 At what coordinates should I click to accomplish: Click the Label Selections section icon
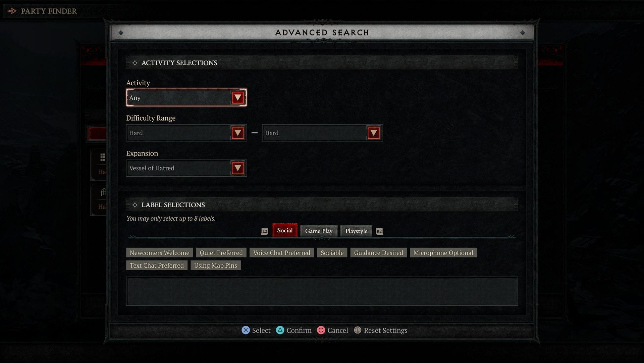click(x=134, y=205)
